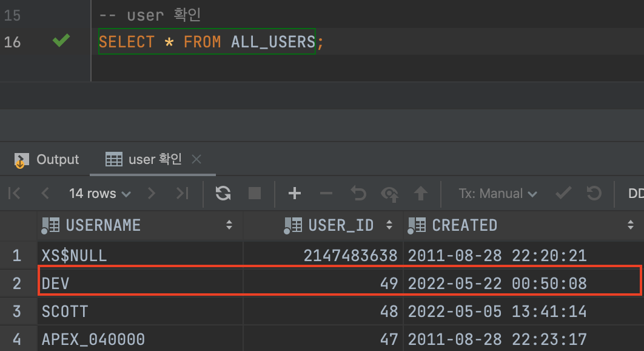Click the FROM keyword in the query
This screenshot has height=351, width=644.
202,42
